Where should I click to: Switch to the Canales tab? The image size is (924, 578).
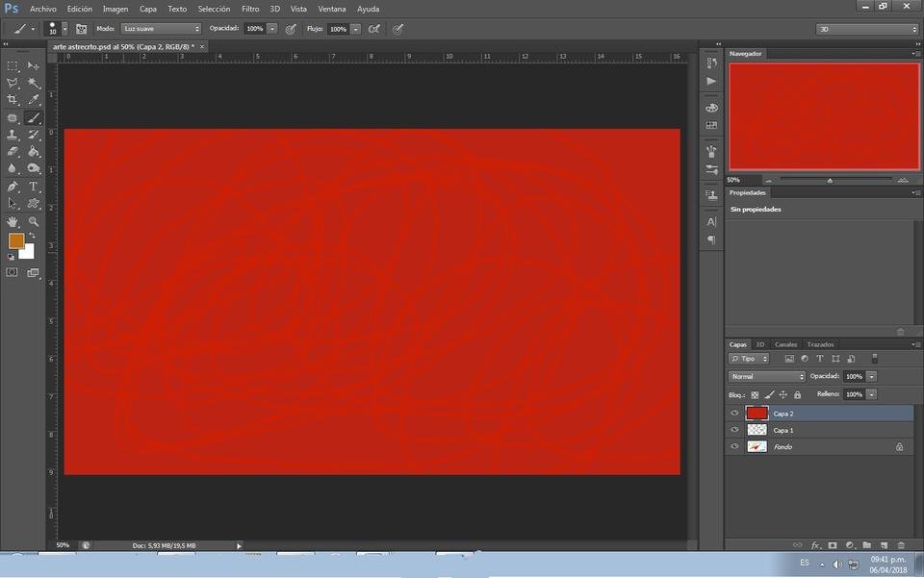[x=785, y=344]
